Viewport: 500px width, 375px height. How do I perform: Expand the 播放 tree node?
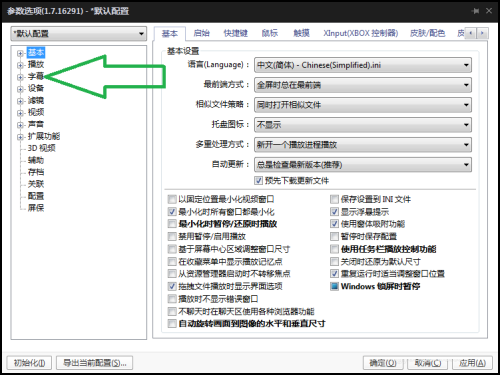point(20,65)
